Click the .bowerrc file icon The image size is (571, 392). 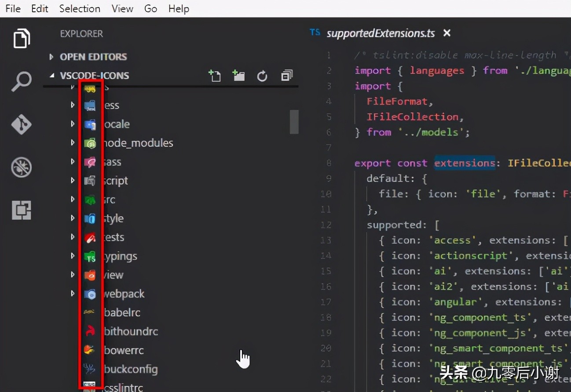[89, 350]
